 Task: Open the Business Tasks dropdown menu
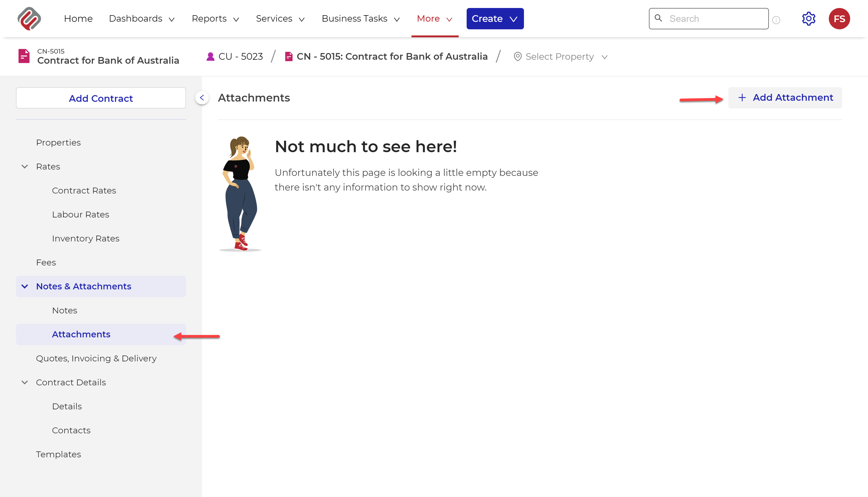coord(361,18)
